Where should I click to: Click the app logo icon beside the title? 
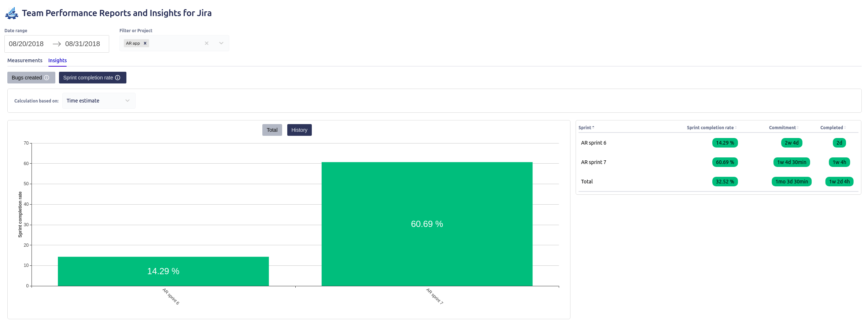coord(12,13)
